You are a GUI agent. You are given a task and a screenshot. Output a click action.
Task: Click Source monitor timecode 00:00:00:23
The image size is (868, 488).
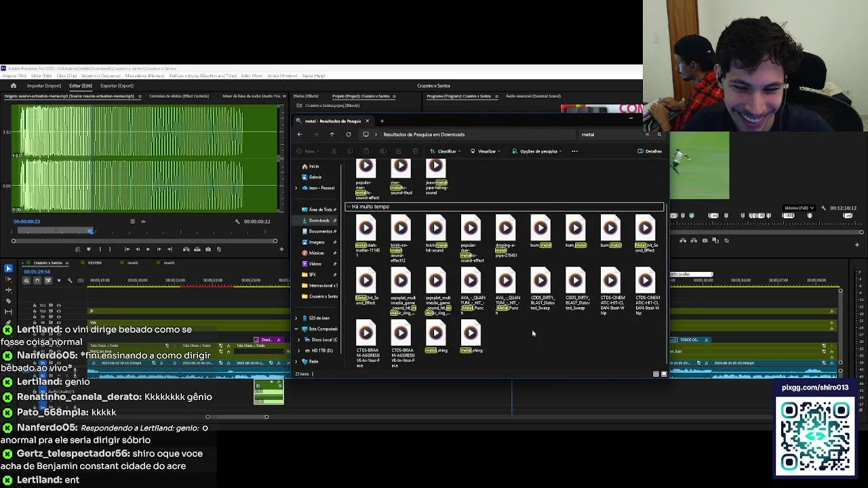click(26, 222)
